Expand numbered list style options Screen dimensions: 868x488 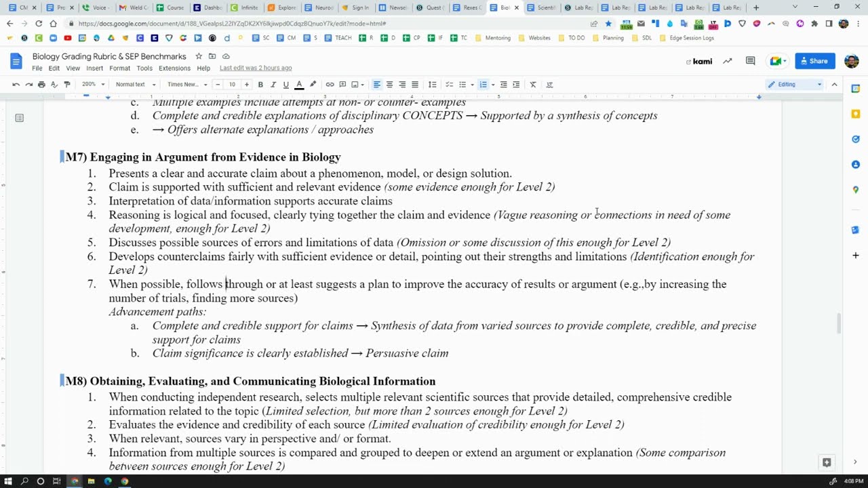click(492, 85)
